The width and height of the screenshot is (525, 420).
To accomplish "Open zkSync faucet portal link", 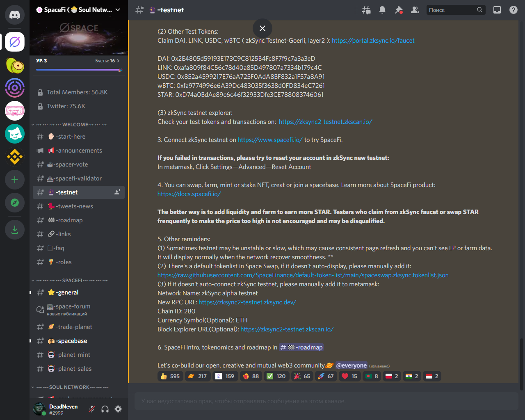I will (x=373, y=41).
